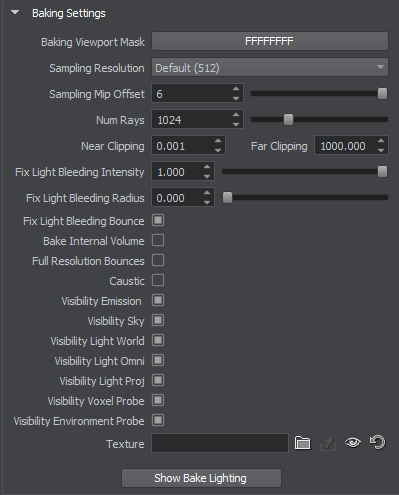Decrease Num Rays with down arrow

coord(236,124)
